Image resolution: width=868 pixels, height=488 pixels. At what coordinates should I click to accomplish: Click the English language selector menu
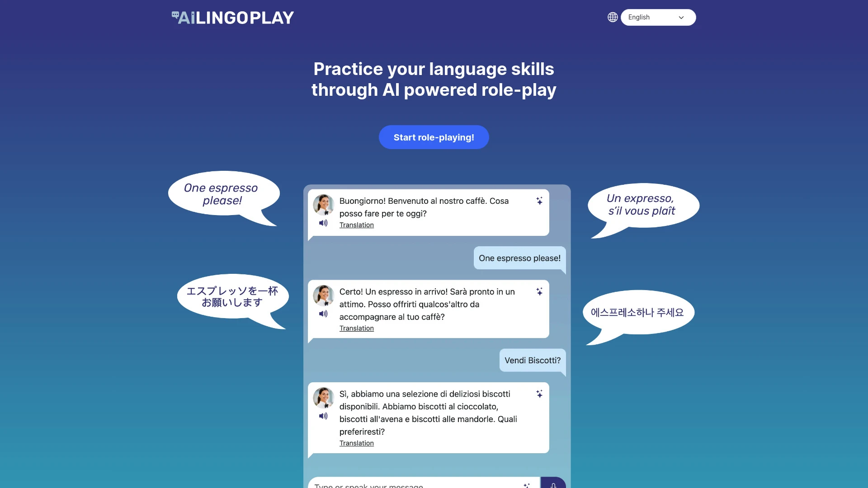[656, 17]
